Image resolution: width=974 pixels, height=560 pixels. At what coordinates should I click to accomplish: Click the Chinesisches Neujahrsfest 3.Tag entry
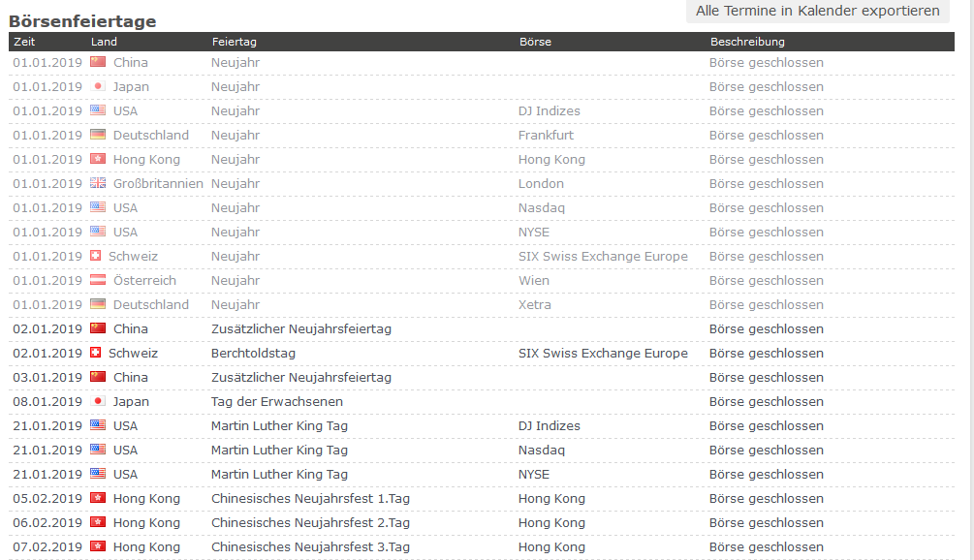coord(310,546)
